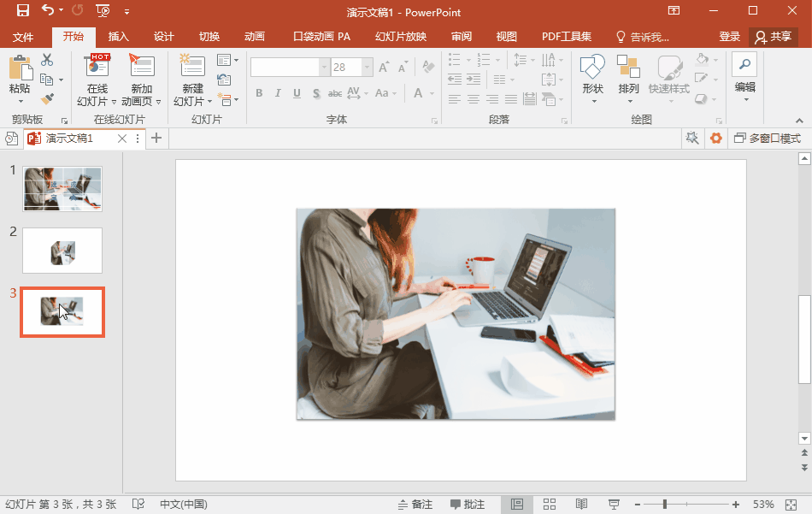
Task: Click the Cut scissors icon
Action: click(x=47, y=60)
